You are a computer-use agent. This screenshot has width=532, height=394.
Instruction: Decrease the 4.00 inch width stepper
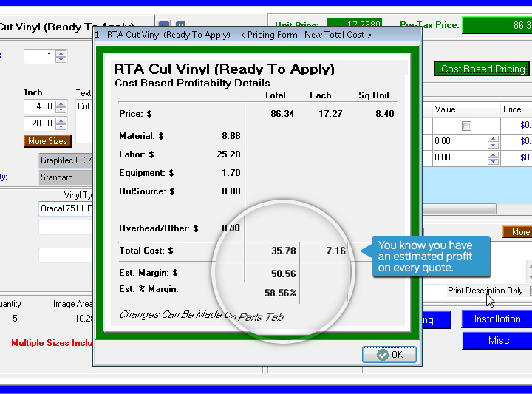pyautogui.click(x=61, y=110)
